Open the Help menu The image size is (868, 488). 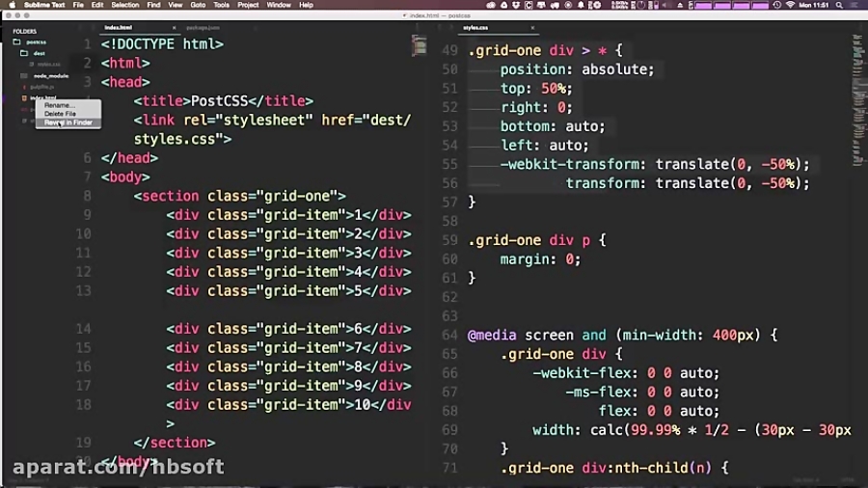pos(306,5)
